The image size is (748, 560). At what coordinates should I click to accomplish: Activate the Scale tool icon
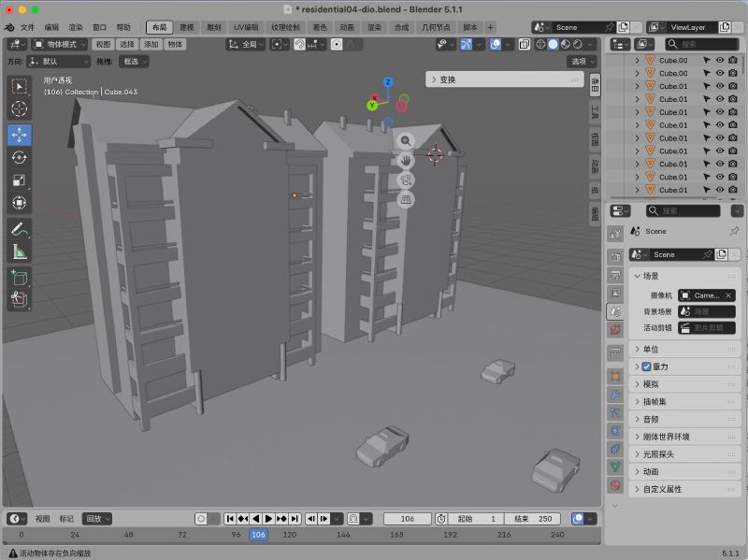pos(19,180)
